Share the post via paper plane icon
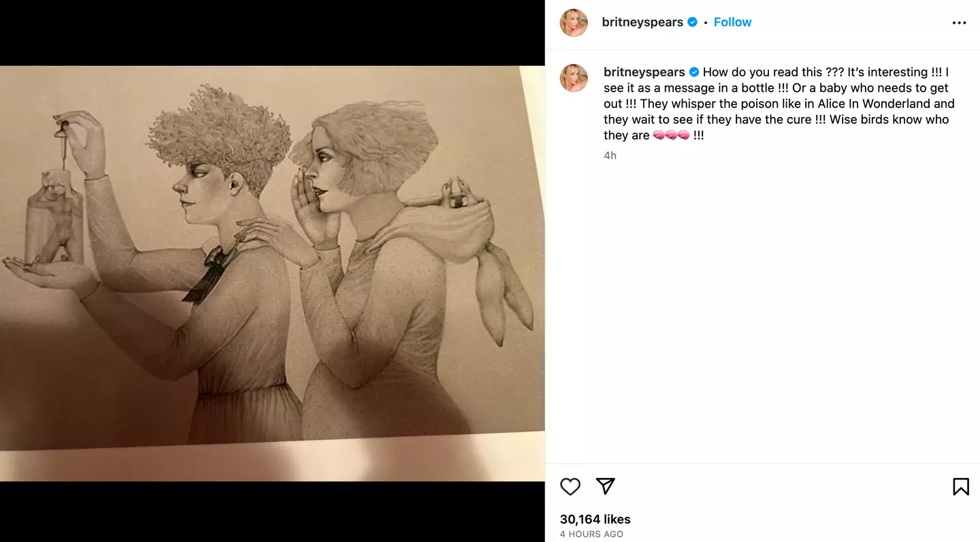The image size is (980, 542). pyautogui.click(x=606, y=486)
